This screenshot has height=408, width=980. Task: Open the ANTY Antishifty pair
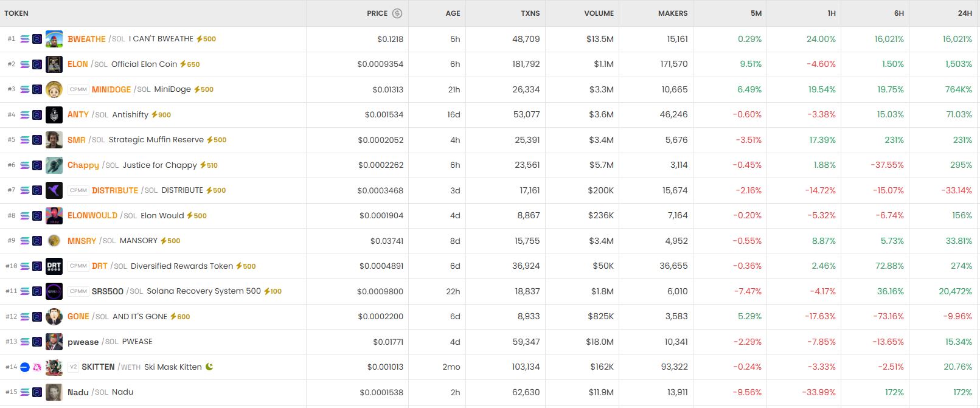coord(108,114)
